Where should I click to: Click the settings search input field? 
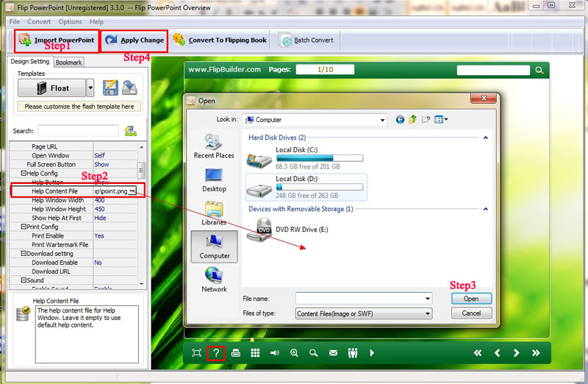(x=78, y=131)
